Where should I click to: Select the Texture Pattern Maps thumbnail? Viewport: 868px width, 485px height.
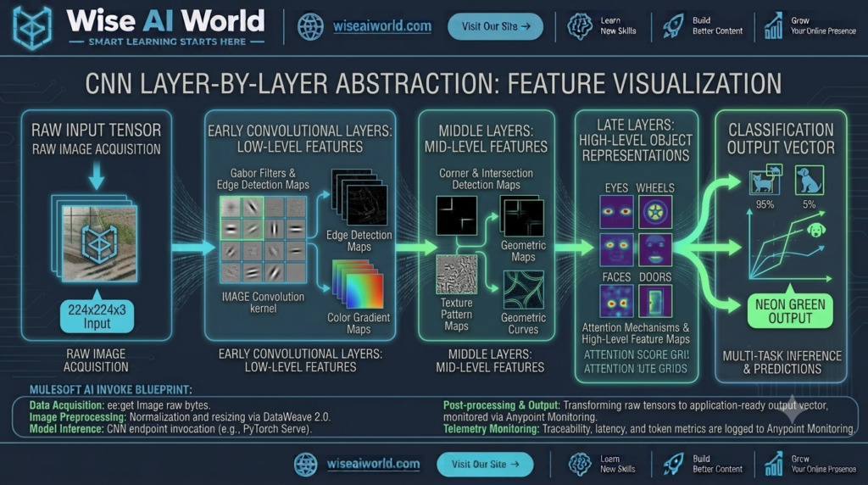[457, 274]
